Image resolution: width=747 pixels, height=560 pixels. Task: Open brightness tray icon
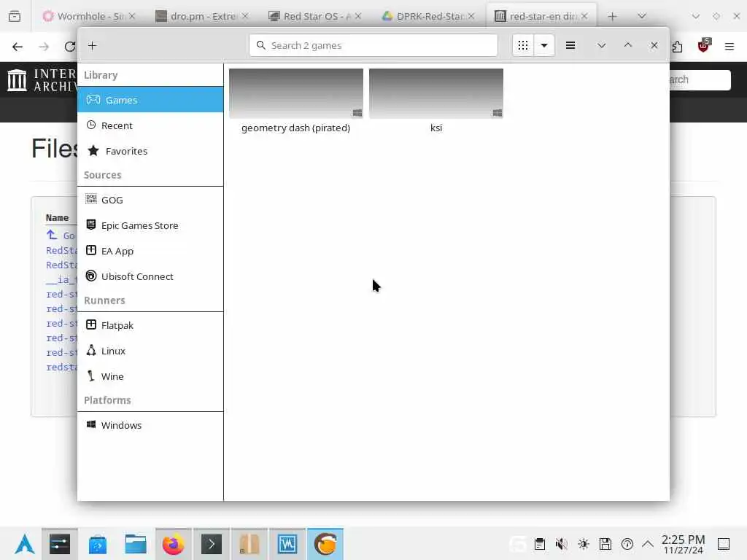click(x=584, y=544)
